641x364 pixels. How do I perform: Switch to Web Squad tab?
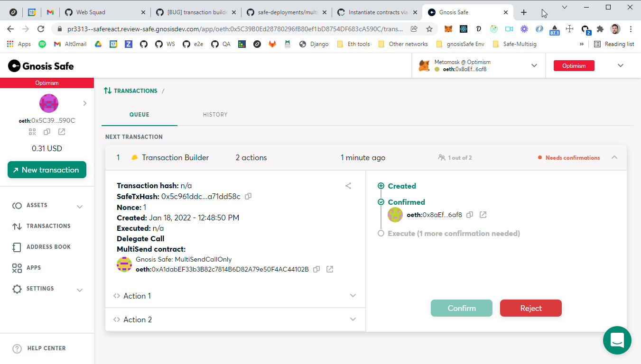(105, 12)
